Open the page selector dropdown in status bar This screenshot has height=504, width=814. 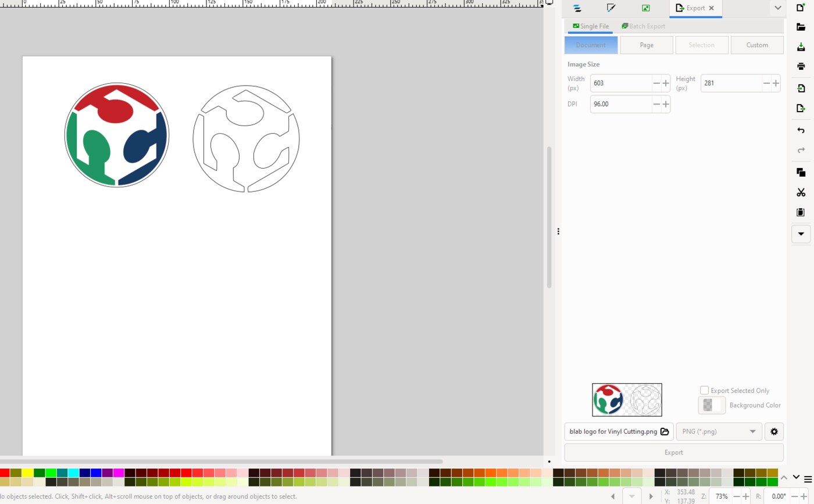632,496
